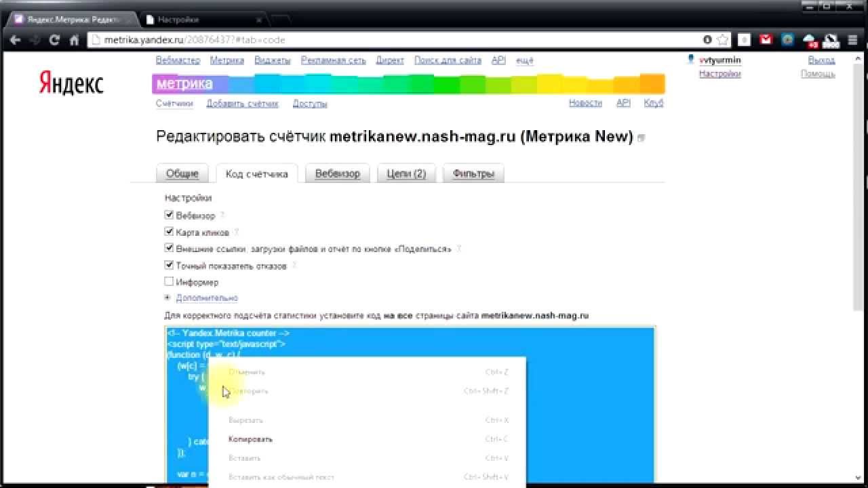Open the Метрика top navigation link
868x488 pixels.
pos(226,60)
